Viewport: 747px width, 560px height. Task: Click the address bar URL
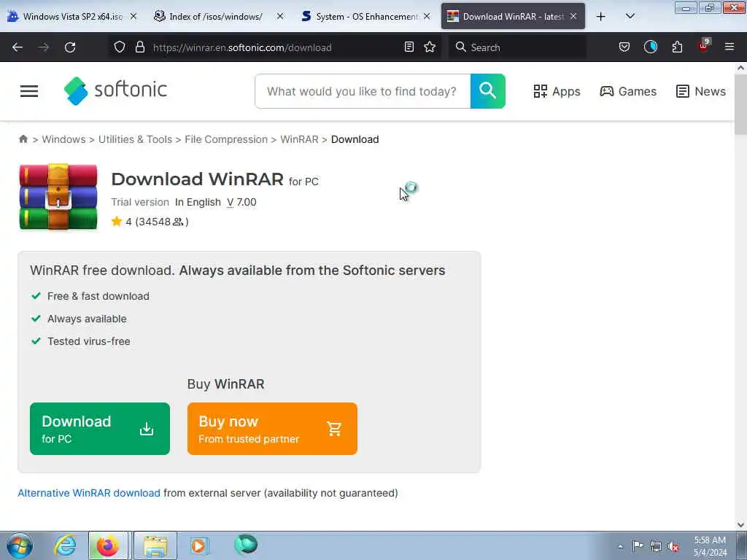pyautogui.click(x=242, y=47)
